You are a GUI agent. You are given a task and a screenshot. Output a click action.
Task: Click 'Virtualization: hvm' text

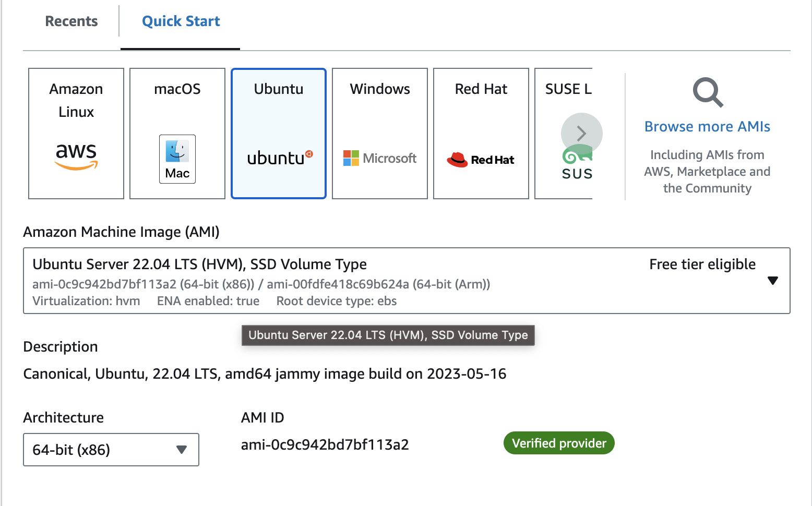[86, 301]
